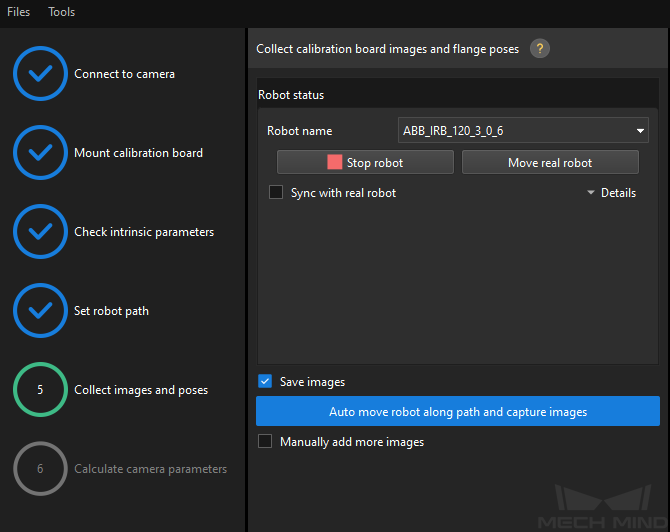The height and width of the screenshot is (532, 670).
Task: Start Auto move robot along path and capture images
Action: click(458, 411)
